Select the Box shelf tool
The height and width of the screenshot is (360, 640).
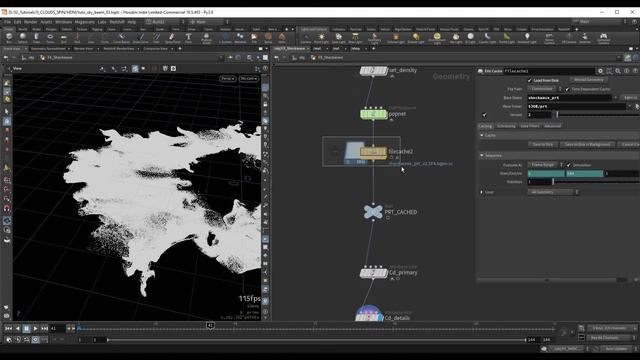tap(9, 38)
